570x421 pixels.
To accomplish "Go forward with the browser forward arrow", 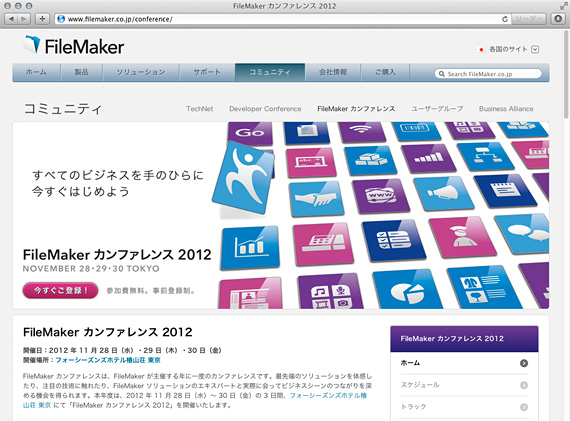I will pyautogui.click(x=24, y=19).
